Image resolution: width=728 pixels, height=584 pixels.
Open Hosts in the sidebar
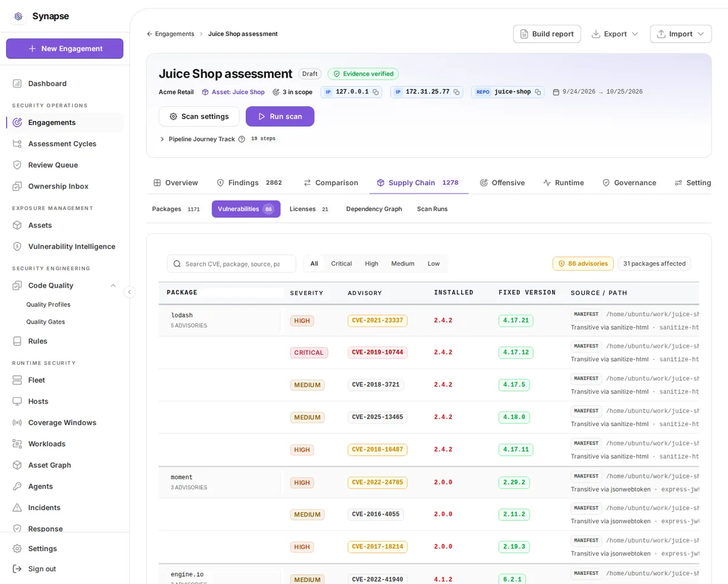coord(64,401)
